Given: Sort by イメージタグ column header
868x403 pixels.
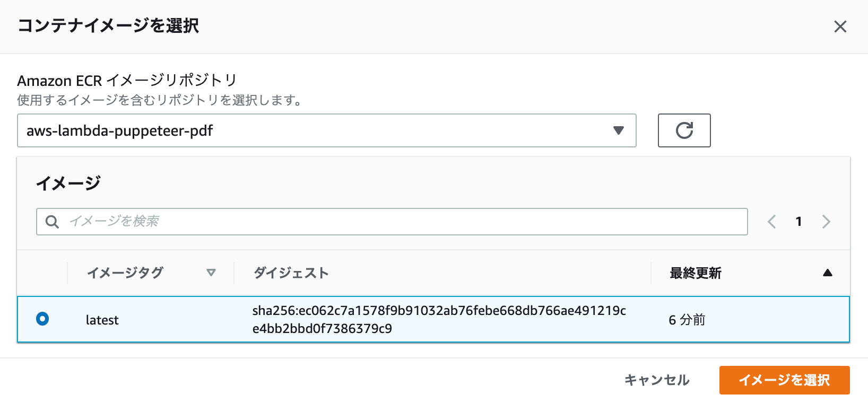Looking at the screenshot, I should pos(125,273).
